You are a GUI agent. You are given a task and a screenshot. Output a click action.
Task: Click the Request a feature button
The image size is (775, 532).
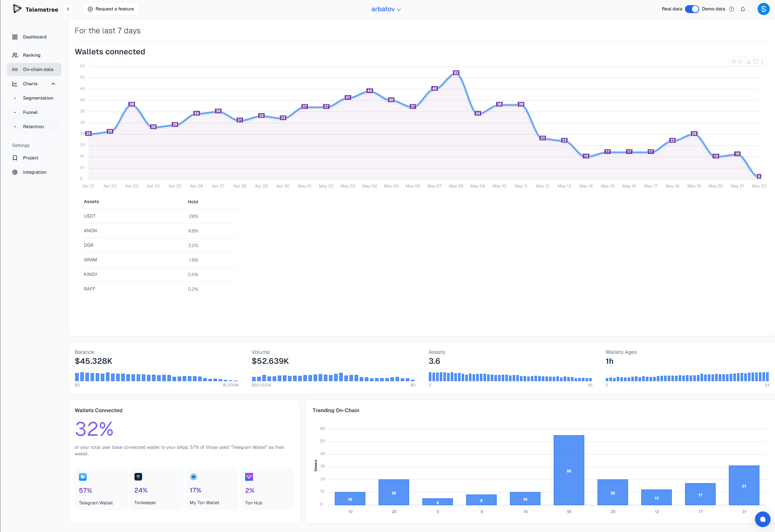coord(111,9)
